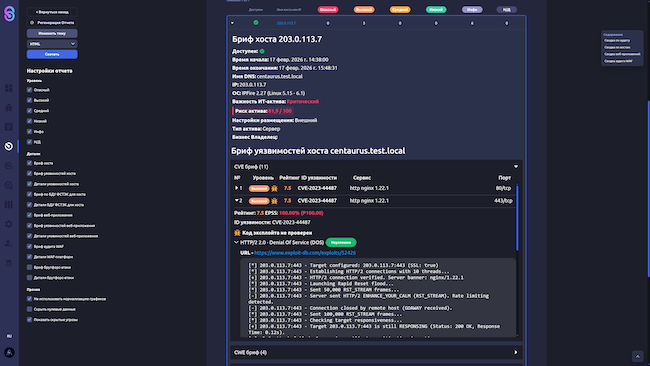Collapse the 'HTTP/2 2.0 - Denial Of Service' exploit entry

(236, 242)
